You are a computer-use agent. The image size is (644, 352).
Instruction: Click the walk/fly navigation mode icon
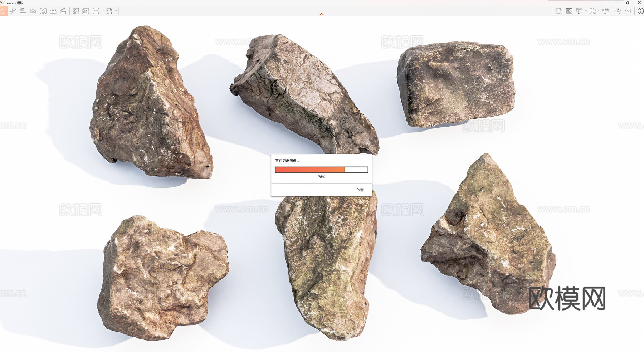pos(592,11)
